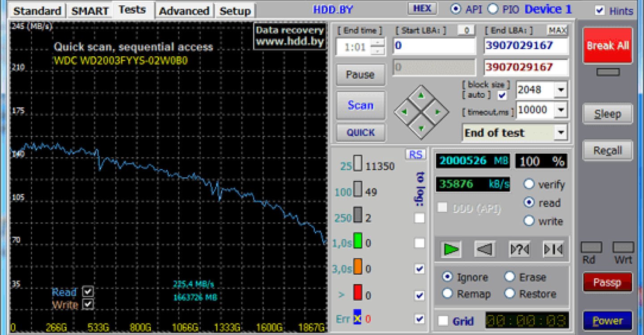
Task: Select the API access radio button
Action: tap(456, 9)
